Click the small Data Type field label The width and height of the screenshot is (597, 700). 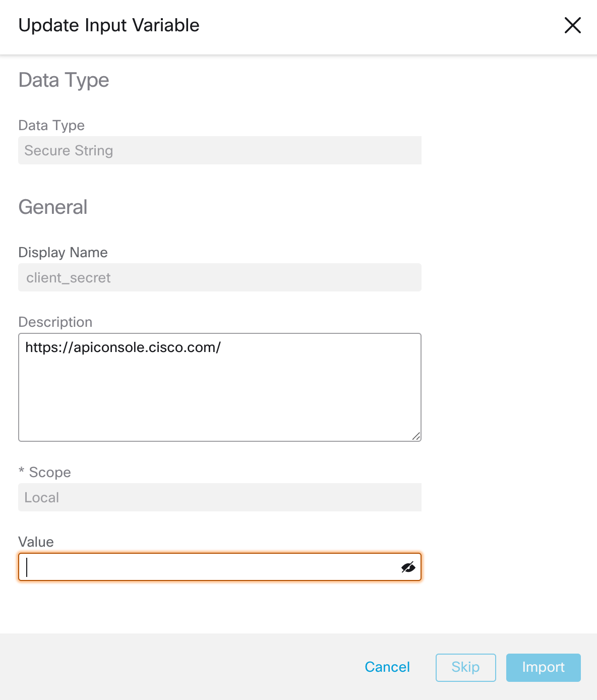[x=51, y=125]
